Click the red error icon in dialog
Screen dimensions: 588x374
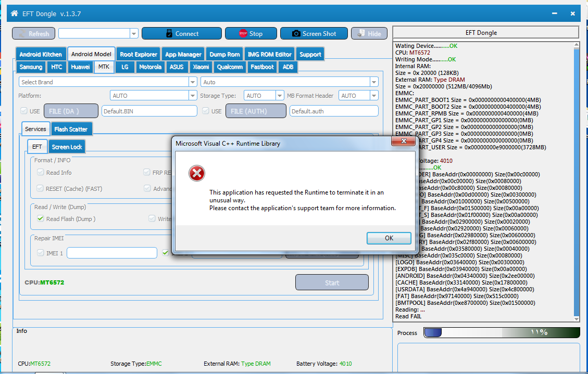click(x=196, y=173)
